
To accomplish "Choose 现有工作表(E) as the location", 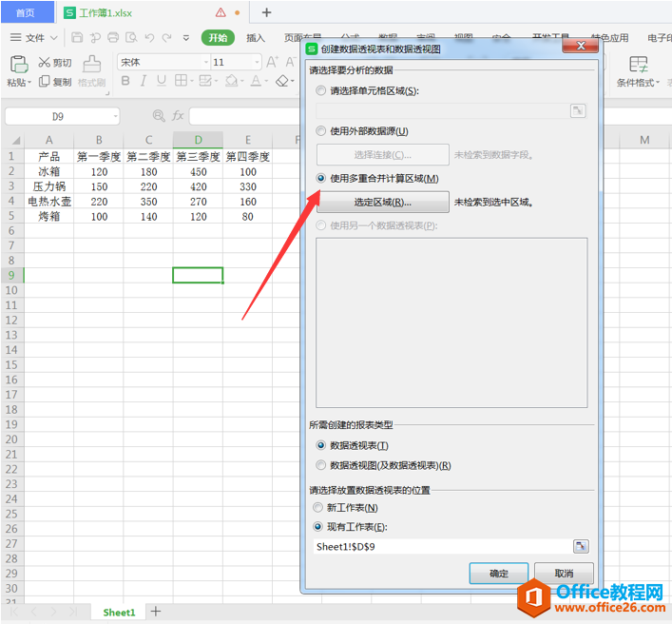I will tap(318, 527).
